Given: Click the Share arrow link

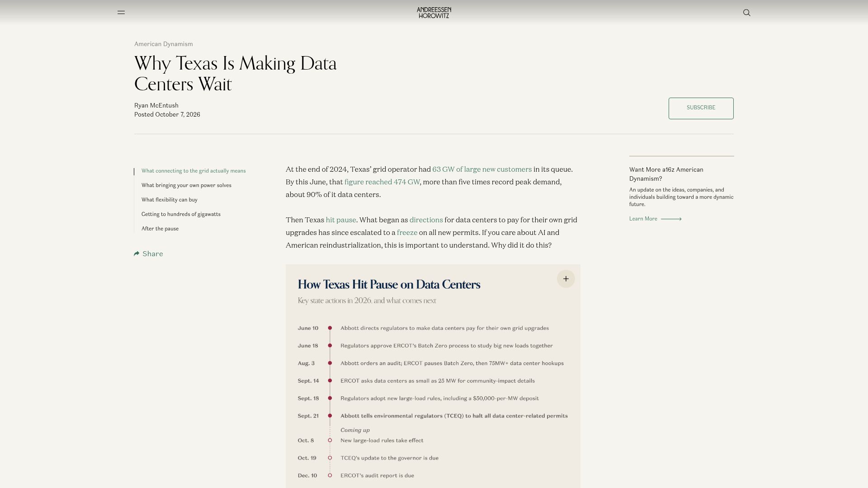Looking at the screenshot, I should [149, 254].
